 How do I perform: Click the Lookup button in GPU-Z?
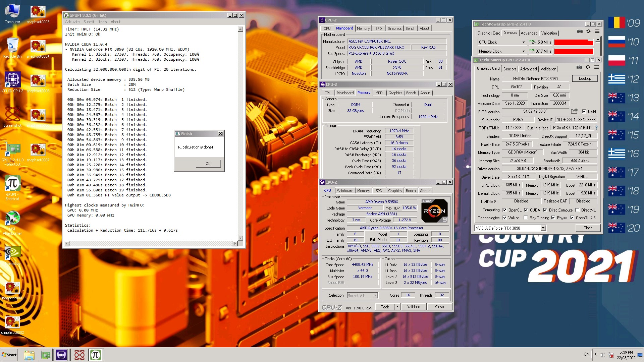(585, 78)
